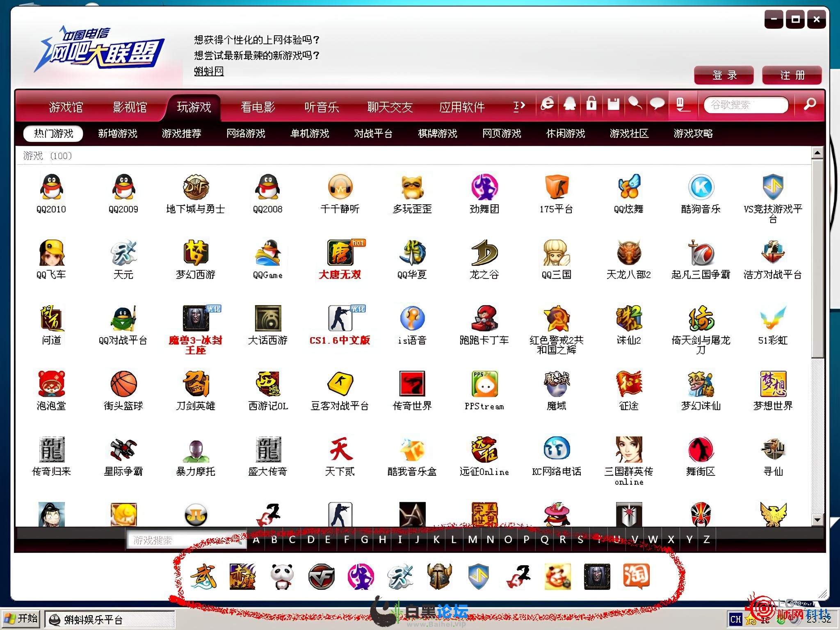
Task: Focus the 谷歌搜索 search field
Action: point(746,105)
